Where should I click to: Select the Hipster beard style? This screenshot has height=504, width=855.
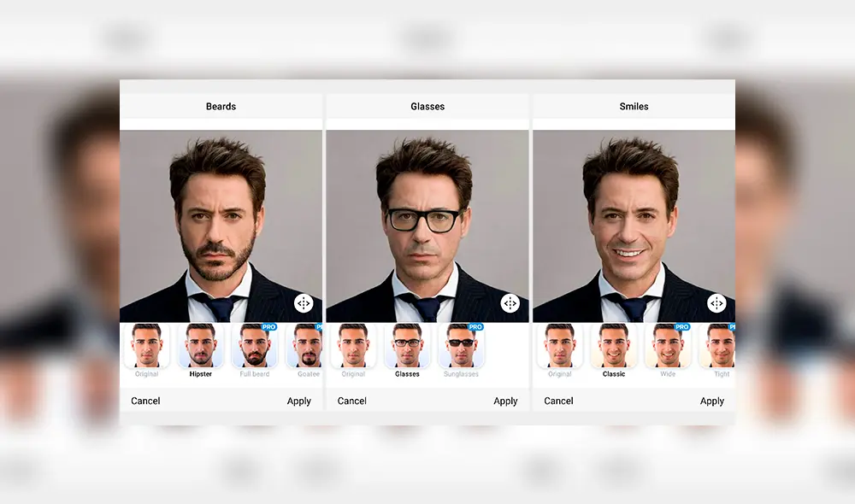tap(200, 346)
